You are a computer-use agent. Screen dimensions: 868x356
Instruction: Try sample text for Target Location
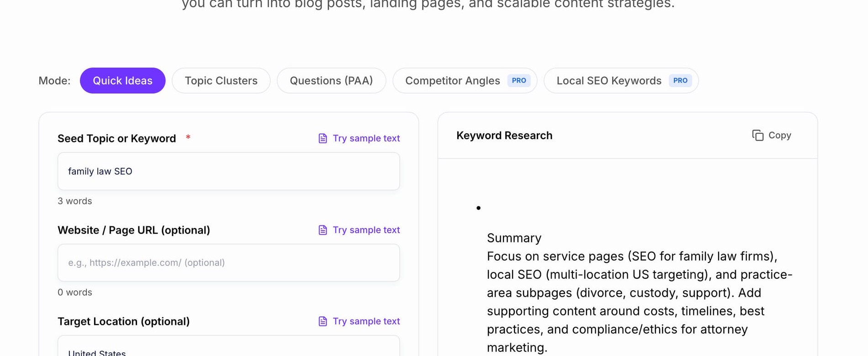pos(359,321)
